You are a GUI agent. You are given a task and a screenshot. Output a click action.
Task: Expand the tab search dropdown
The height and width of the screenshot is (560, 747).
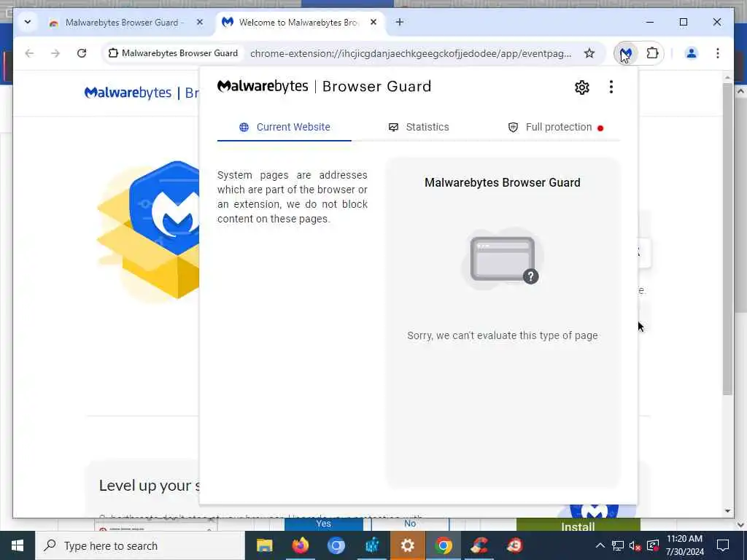click(x=28, y=23)
